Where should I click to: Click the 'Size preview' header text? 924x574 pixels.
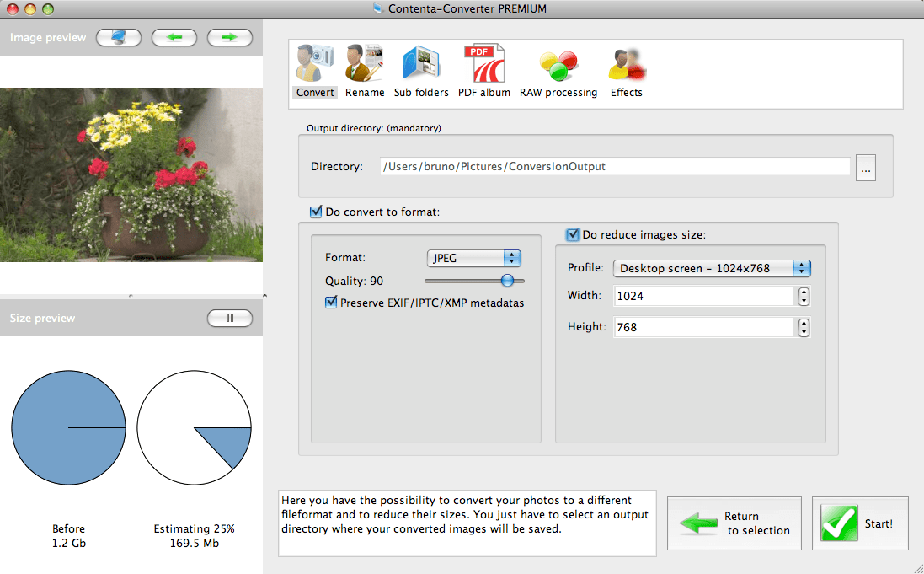[42, 318]
